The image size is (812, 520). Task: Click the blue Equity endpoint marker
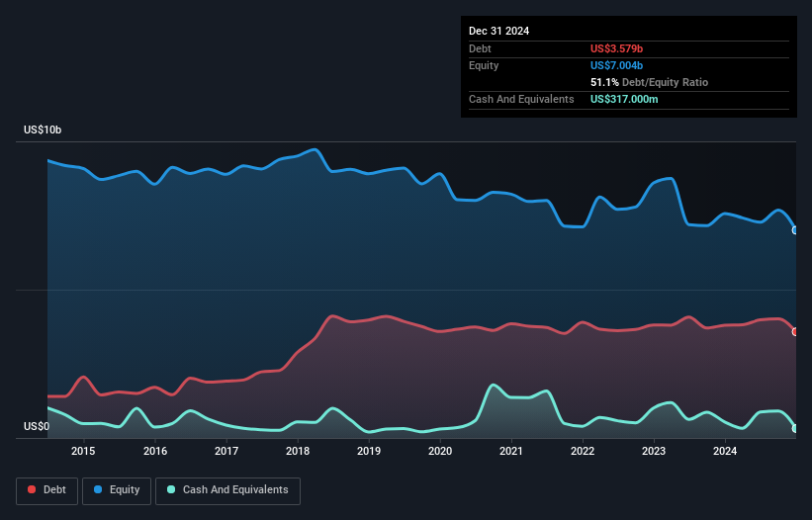click(795, 230)
